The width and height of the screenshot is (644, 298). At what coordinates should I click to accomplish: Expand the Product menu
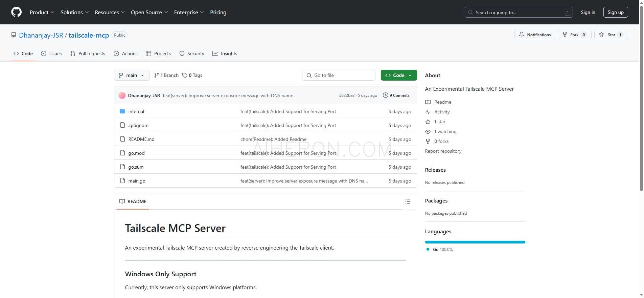point(42,12)
